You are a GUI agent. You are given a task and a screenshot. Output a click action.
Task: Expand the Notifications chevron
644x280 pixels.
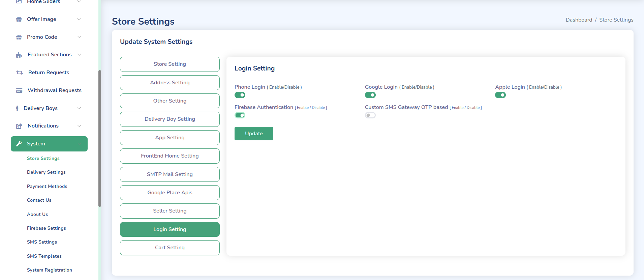click(x=79, y=126)
